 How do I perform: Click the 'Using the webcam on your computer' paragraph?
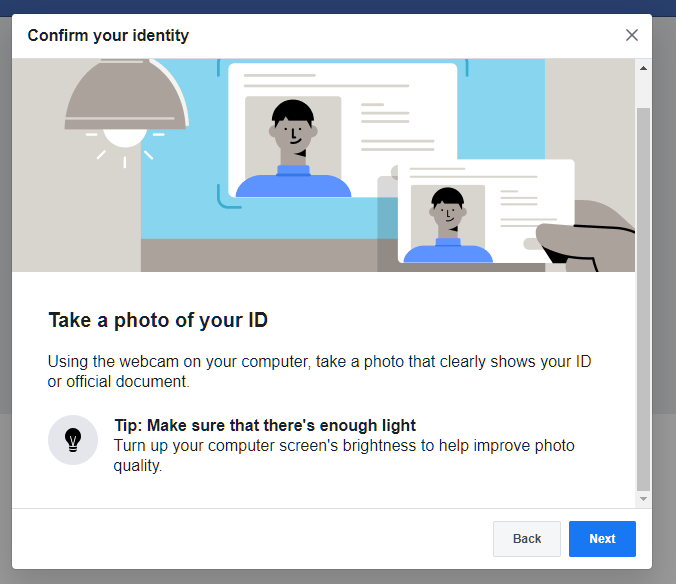point(319,372)
